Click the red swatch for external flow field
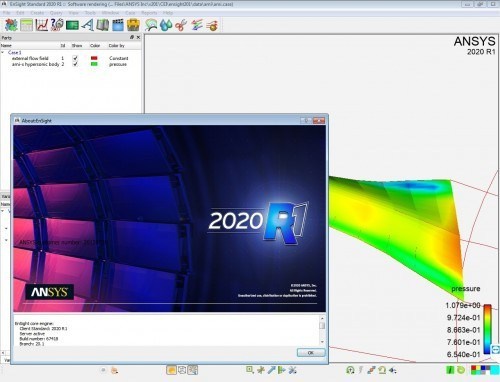Image resolution: width=500 pixels, height=382 pixels. [x=94, y=58]
